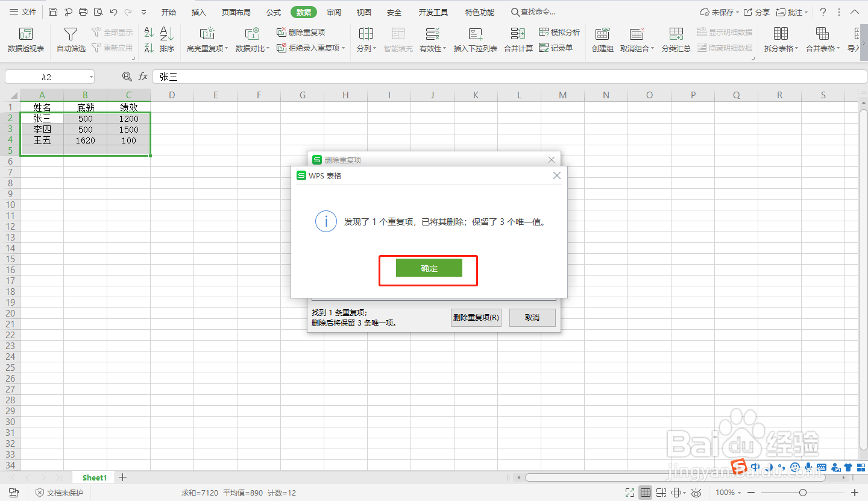
Task: Open the 数据透视表 pivot table tool
Action: tap(26, 40)
